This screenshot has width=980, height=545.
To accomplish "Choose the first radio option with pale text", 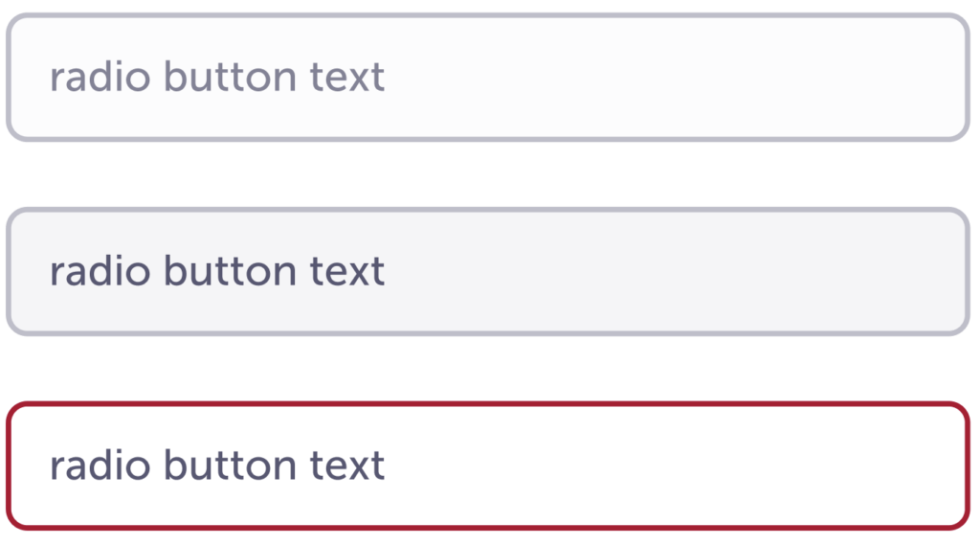I will [488, 78].
